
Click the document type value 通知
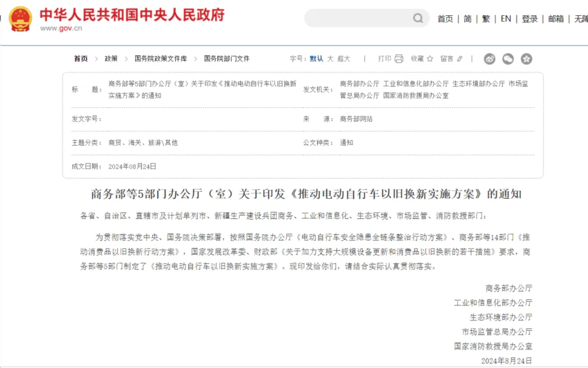(x=347, y=143)
